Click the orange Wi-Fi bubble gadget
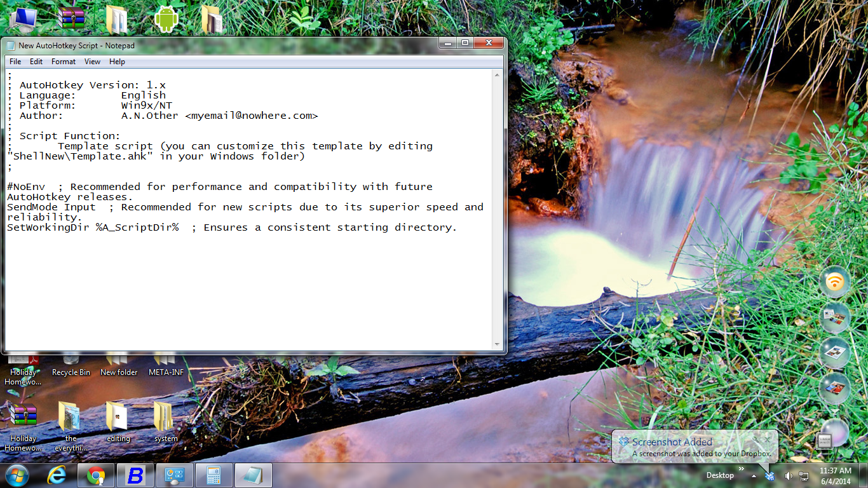This screenshot has height=488, width=868. [x=834, y=282]
